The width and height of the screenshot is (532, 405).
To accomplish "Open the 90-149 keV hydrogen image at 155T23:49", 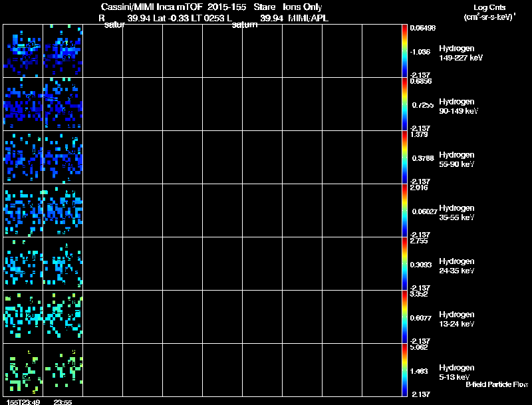I will tap(23, 104).
